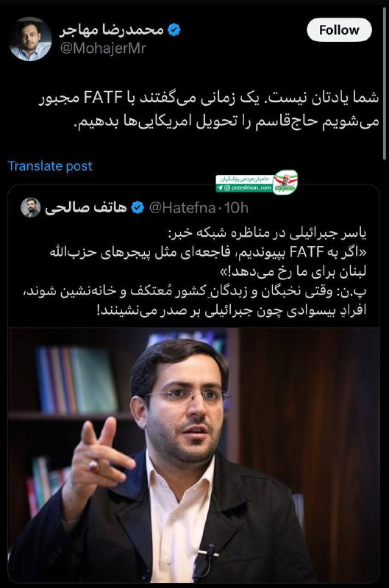Click the Follow button
Viewport: 389px width, 588px height.
pos(339,29)
